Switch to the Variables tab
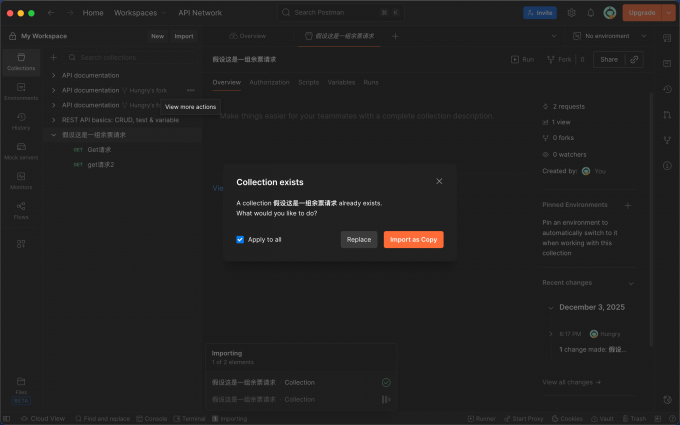Screen dimensions: 680x425 pos(341,82)
